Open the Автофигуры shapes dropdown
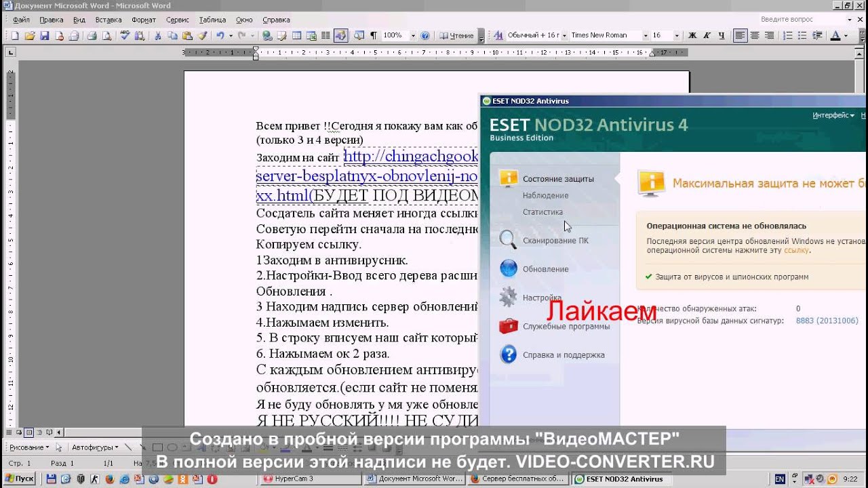868x488 pixels. pos(94,447)
